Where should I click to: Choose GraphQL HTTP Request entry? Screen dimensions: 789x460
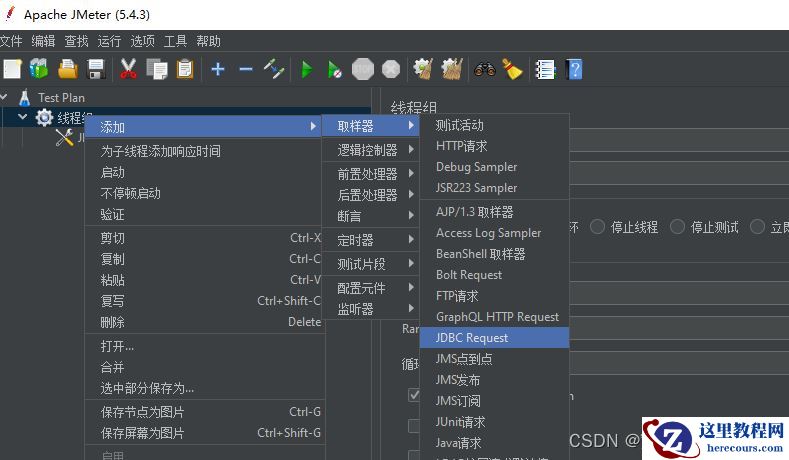tap(494, 317)
